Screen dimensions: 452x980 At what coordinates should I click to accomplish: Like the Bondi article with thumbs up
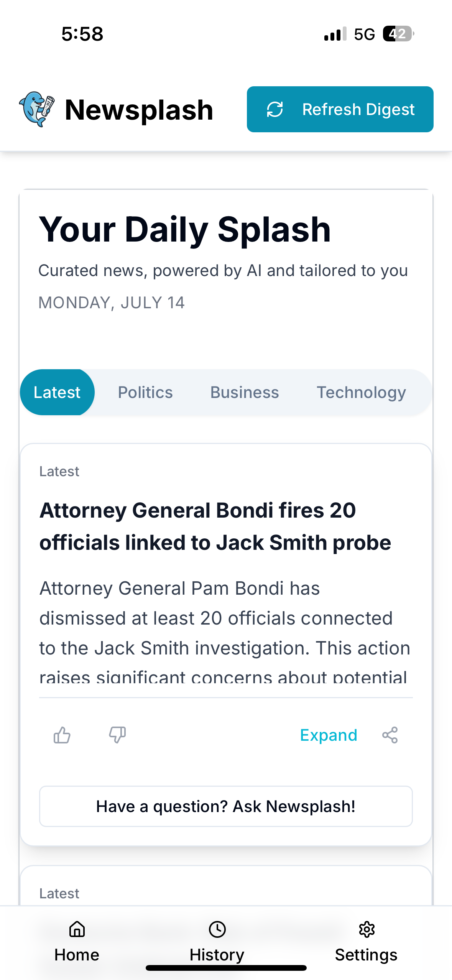click(62, 735)
